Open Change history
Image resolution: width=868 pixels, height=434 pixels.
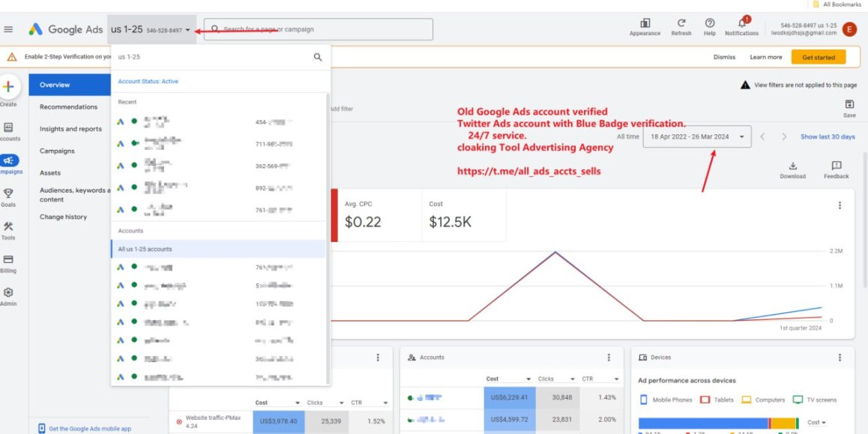63,217
